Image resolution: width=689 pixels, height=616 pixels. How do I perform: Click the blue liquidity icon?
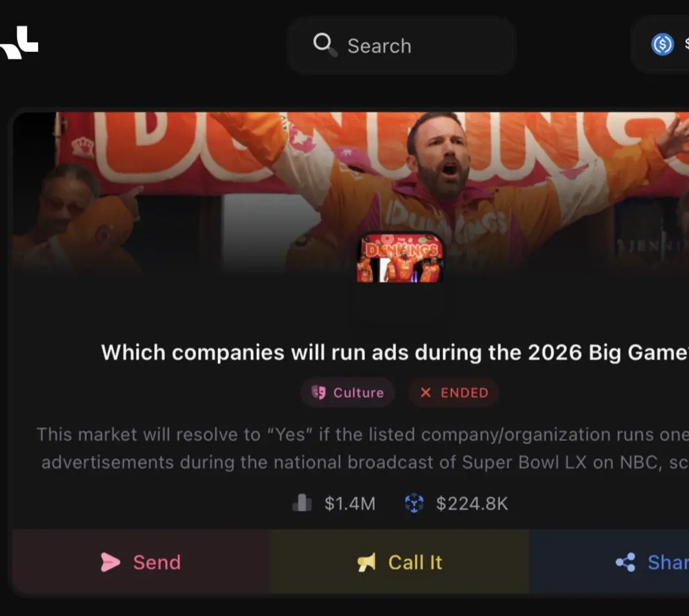pos(414,503)
